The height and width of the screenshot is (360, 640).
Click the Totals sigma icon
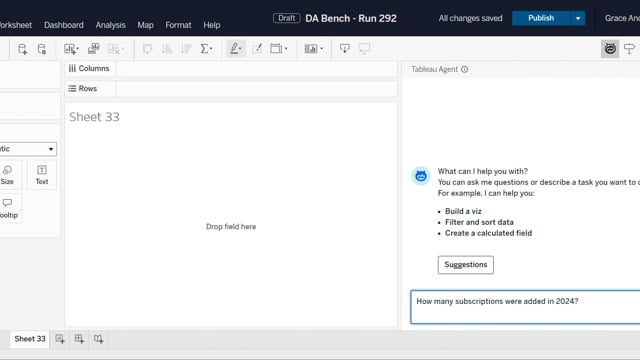pyautogui.click(x=206, y=49)
